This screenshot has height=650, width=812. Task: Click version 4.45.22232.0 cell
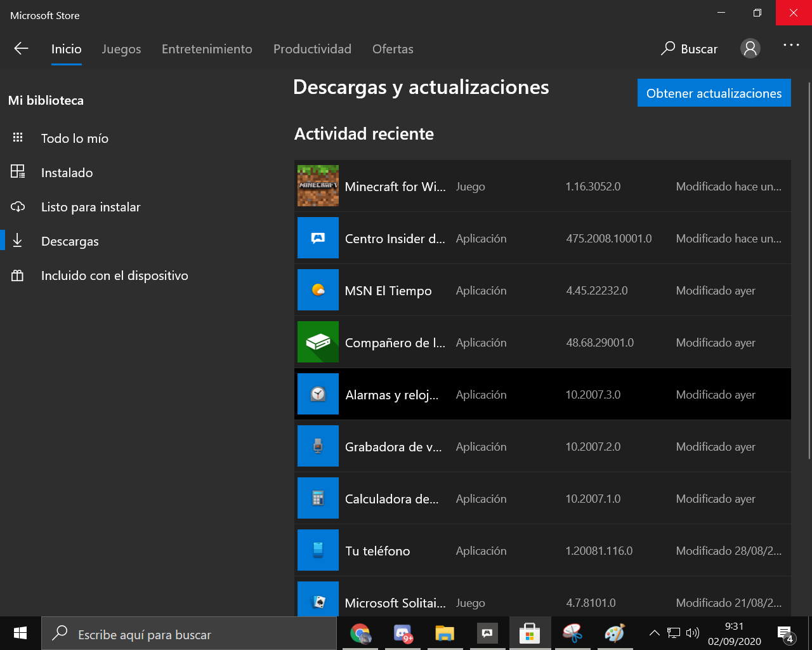point(597,291)
